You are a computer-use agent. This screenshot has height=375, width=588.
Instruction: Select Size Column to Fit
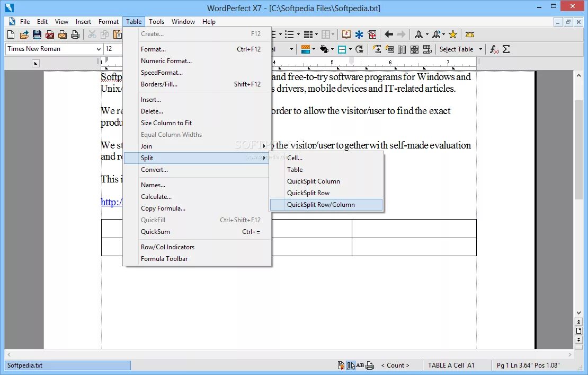(x=197, y=123)
